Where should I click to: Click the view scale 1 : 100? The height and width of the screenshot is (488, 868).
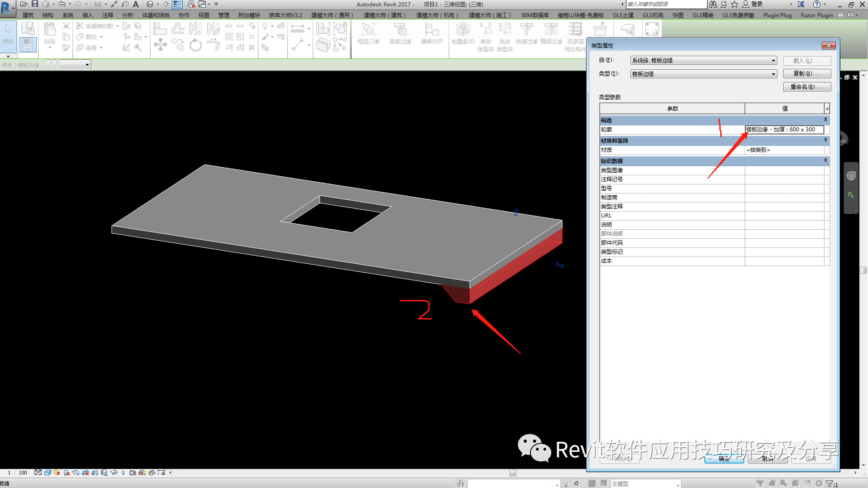click(18, 473)
